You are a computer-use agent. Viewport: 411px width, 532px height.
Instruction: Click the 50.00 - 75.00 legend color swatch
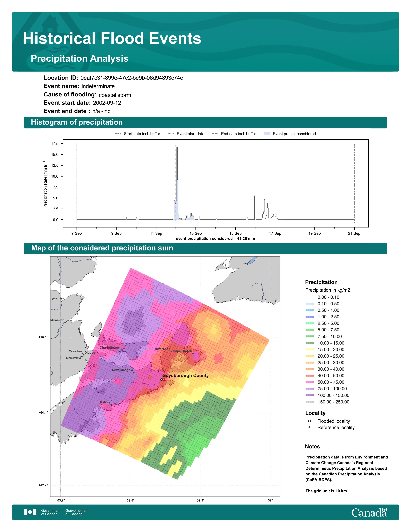(x=310, y=382)
